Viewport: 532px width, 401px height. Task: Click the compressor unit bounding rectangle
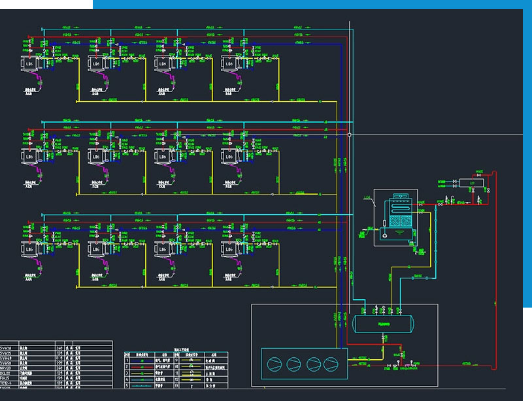point(304,348)
